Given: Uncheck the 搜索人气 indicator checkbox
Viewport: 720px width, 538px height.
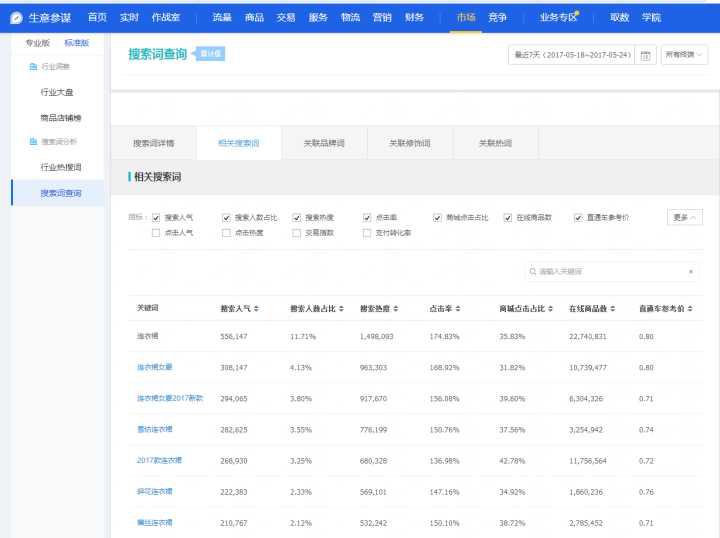Looking at the screenshot, I should click(x=156, y=218).
